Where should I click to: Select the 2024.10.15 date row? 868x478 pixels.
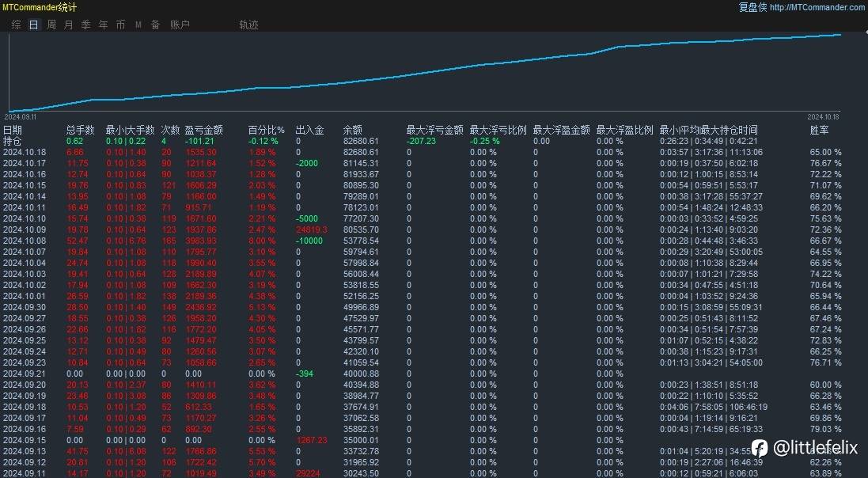(25, 185)
